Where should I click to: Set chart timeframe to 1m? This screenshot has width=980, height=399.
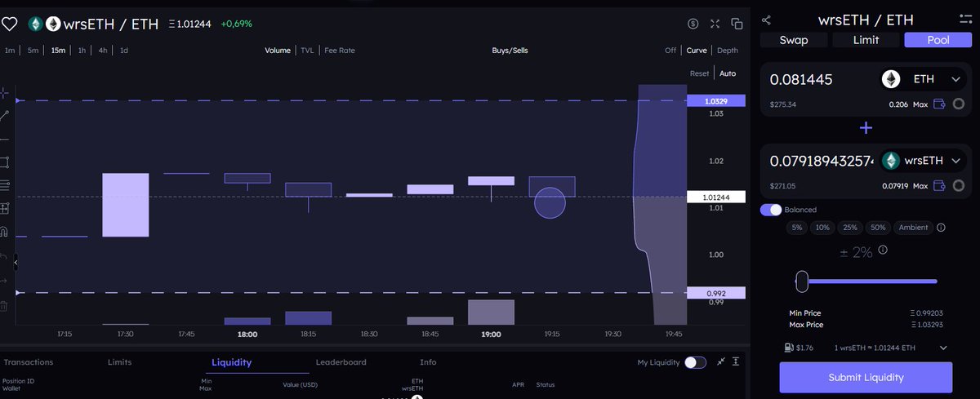10,51
